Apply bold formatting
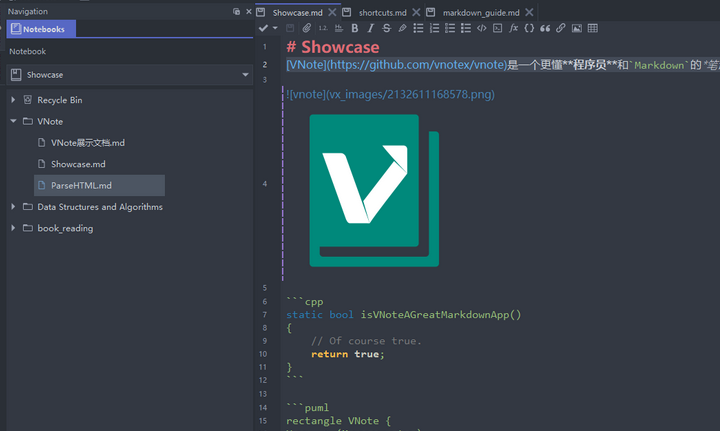The width and height of the screenshot is (720, 431). pyautogui.click(x=354, y=28)
